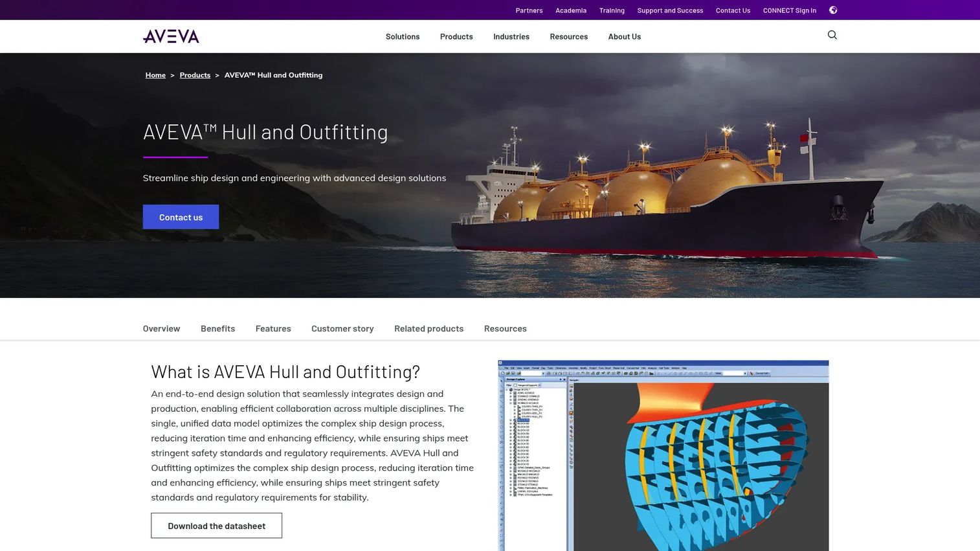The width and height of the screenshot is (980, 551).
Task: Go to the Partners link
Action: tap(529, 10)
